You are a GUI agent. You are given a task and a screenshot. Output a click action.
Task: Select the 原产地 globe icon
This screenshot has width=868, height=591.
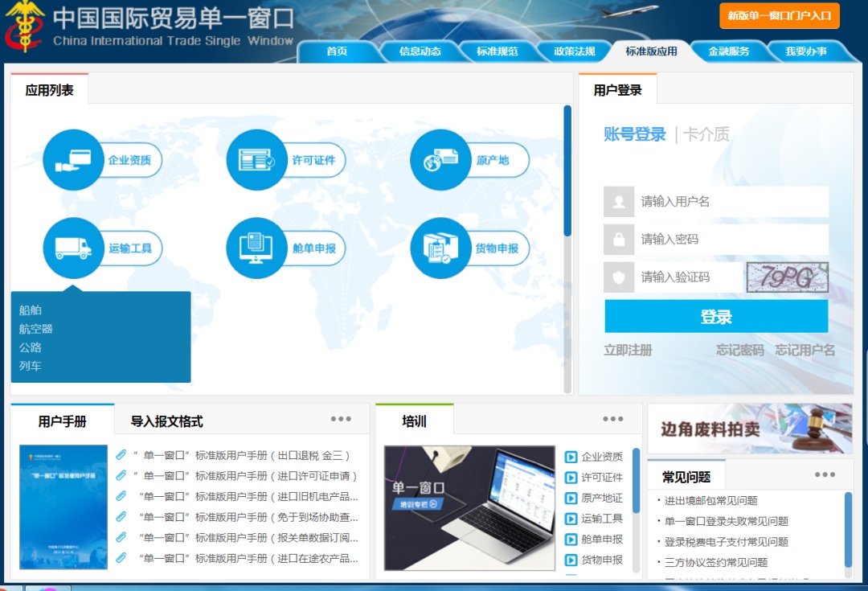(x=440, y=160)
